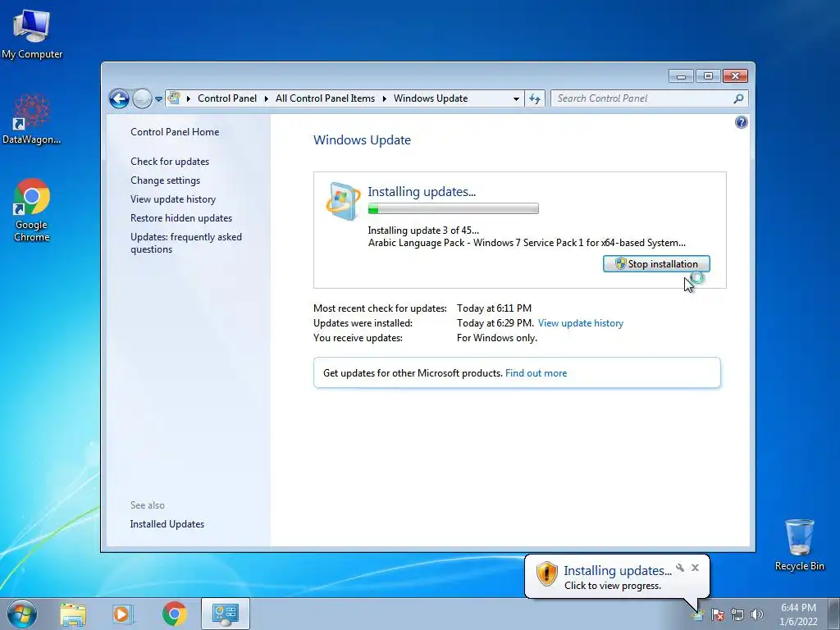Select All Control Panel Items breadcrumb
This screenshot has height=630, width=840.
(x=325, y=98)
